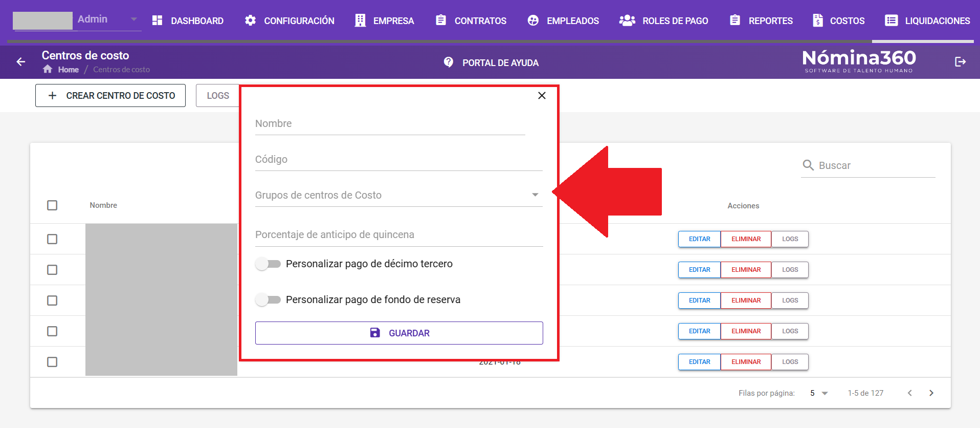Open the LOGS button beside Crear
980x428 pixels.
pos(218,96)
